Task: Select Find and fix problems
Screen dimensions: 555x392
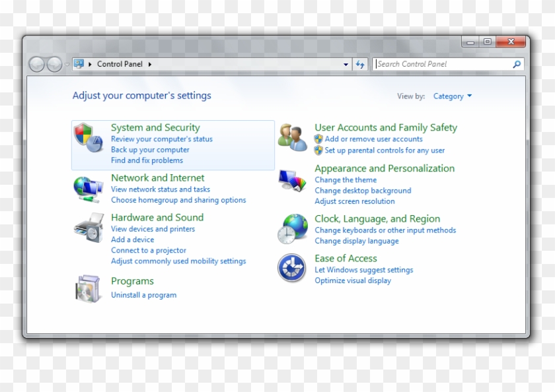Action: (x=147, y=160)
